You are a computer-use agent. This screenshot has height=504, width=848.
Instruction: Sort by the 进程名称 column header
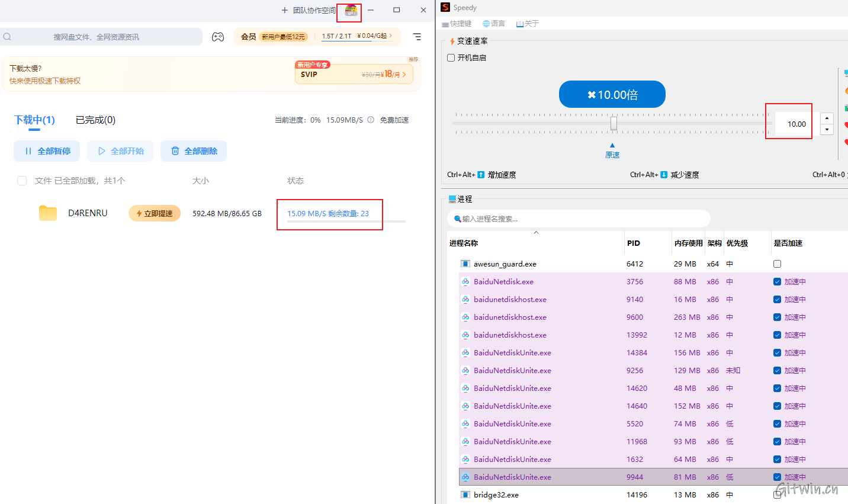tap(536, 243)
